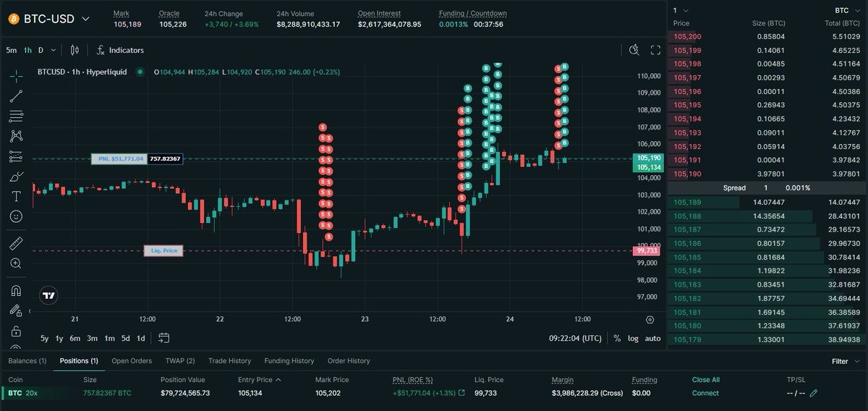The height and width of the screenshot is (411, 868).
Task: Click bid price 105,189 in order book
Action: tap(687, 203)
